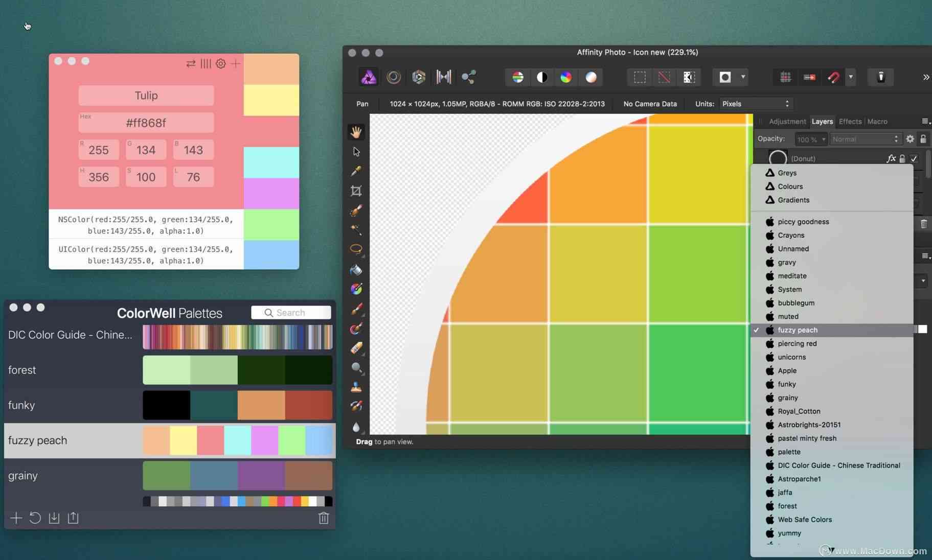This screenshot has height=560, width=932.
Task: Select yellow swatch in ColorWell side strip
Action: (x=271, y=100)
